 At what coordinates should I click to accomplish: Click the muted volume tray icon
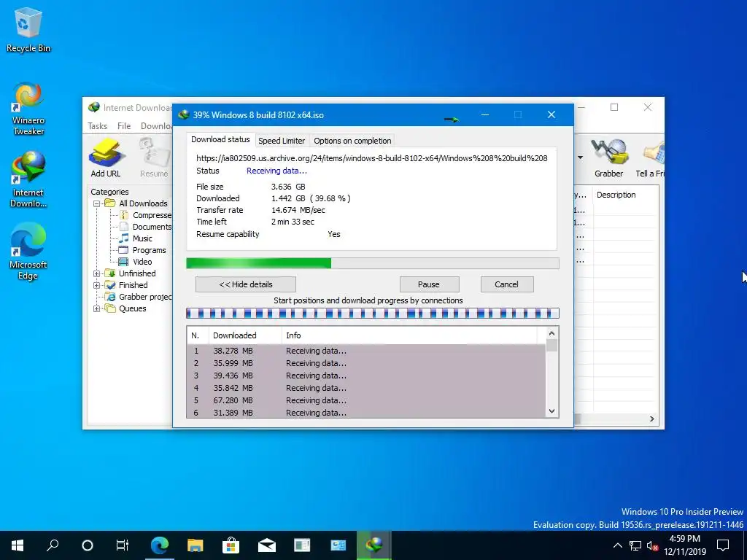click(653, 545)
